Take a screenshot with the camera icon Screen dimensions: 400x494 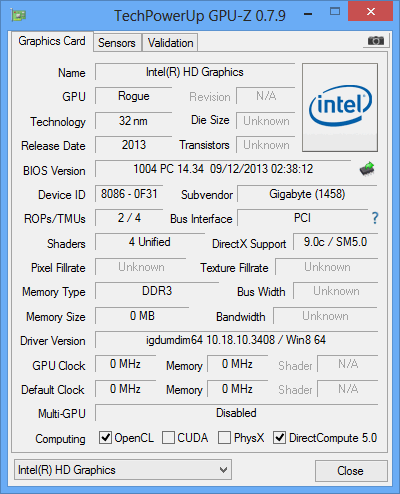pyautogui.click(x=376, y=41)
